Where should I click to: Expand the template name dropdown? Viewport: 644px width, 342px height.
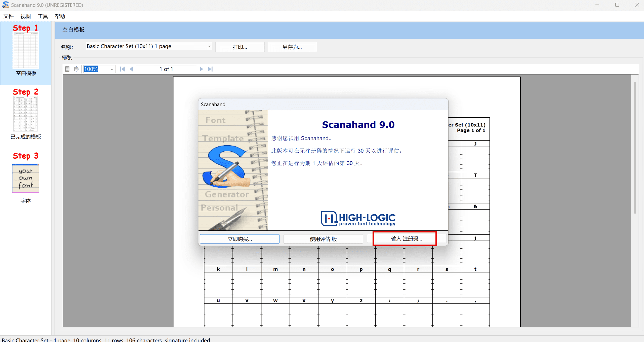209,46
